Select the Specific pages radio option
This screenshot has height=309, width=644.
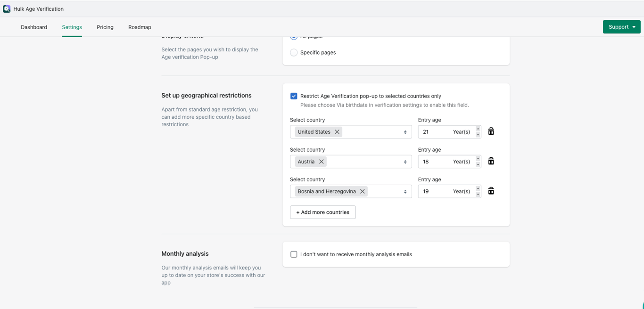click(294, 53)
